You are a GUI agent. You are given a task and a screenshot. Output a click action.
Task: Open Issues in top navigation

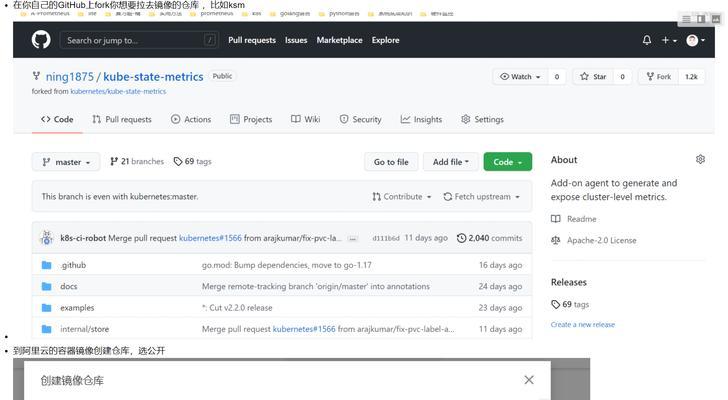[296, 40]
